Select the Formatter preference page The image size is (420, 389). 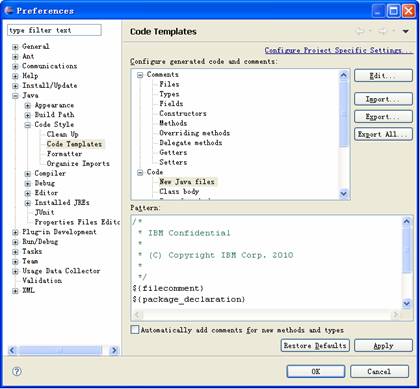[64, 154]
